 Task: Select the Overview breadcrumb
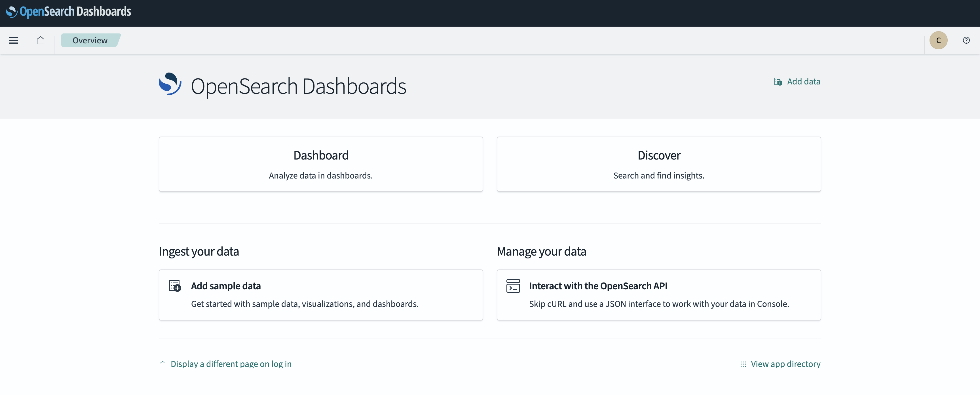click(90, 40)
